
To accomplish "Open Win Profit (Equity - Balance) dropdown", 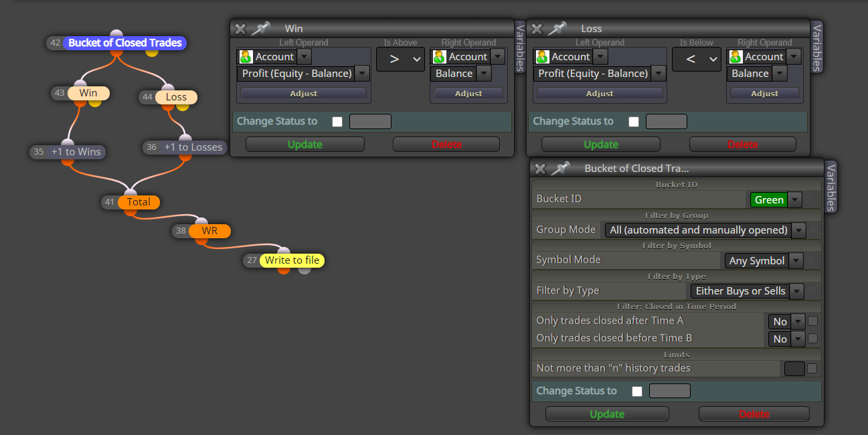I will point(361,74).
